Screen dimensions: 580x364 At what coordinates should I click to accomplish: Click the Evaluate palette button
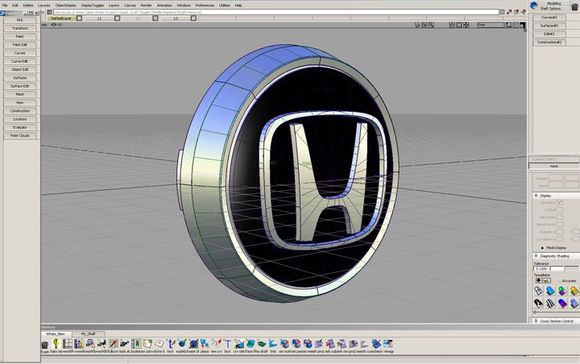(20, 127)
